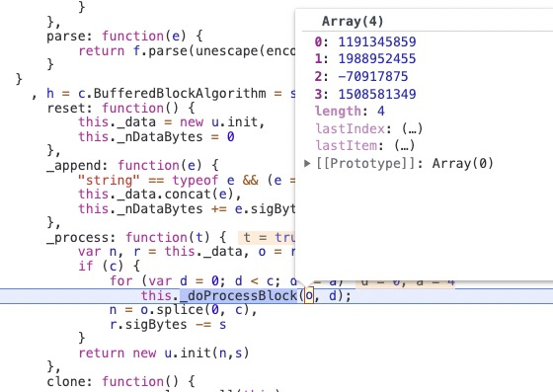Click the length: 4 property
Screen dimensions: 553x392
tap(350, 111)
